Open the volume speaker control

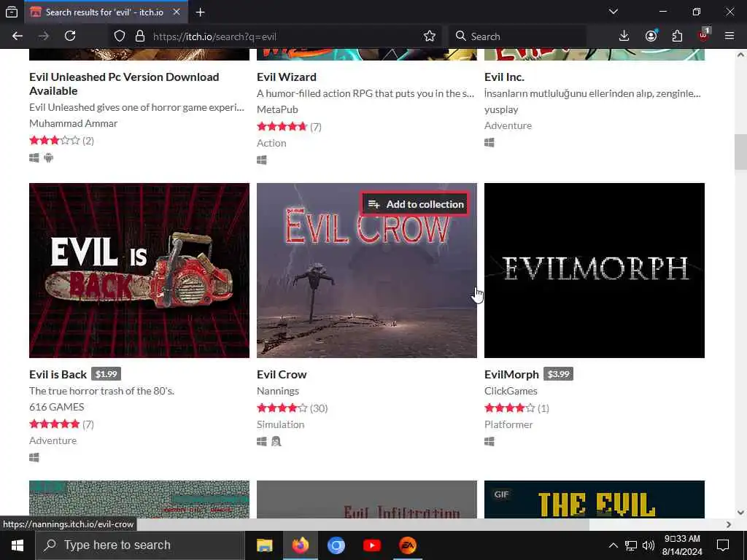[x=648, y=545]
